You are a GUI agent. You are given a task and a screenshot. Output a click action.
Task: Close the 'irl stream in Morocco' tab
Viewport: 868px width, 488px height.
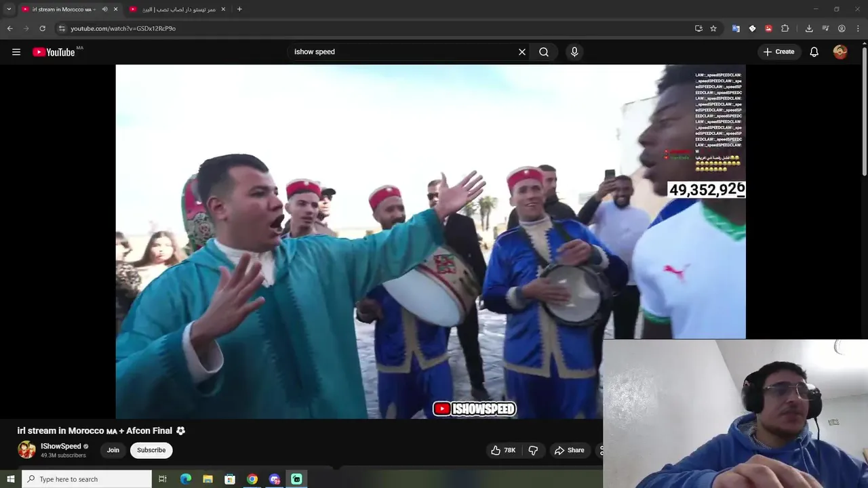click(x=115, y=9)
